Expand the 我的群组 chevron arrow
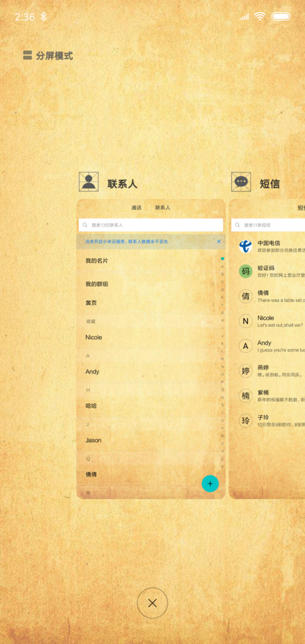Image resolution: width=305 pixels, height=644 pixels. click(213, 284)
